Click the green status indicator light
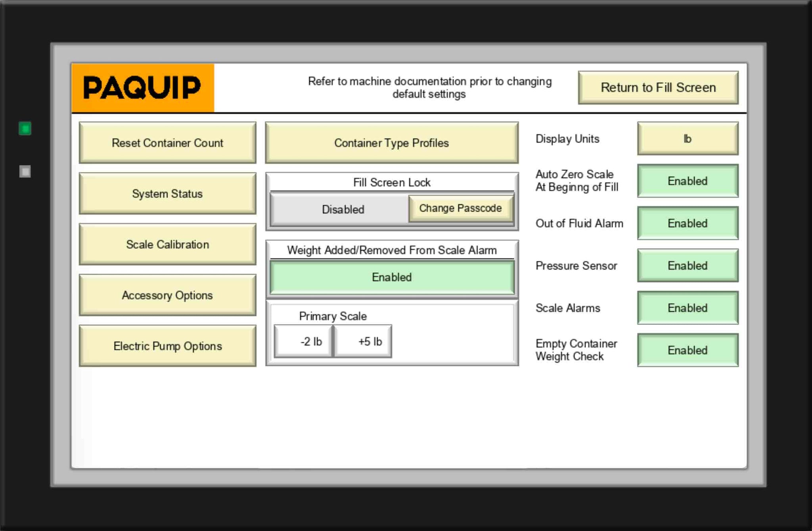The height and width of the screenshot is (531, 812). [25, 128]
